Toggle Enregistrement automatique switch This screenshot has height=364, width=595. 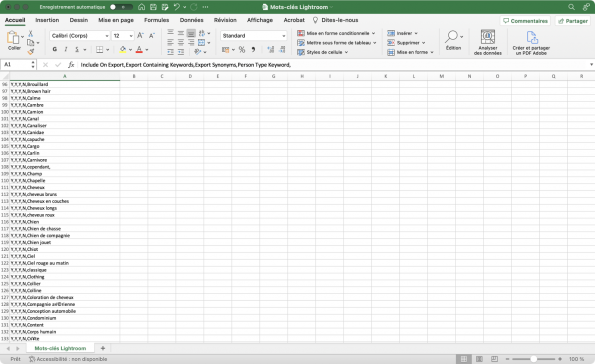(x=120, y=7)
